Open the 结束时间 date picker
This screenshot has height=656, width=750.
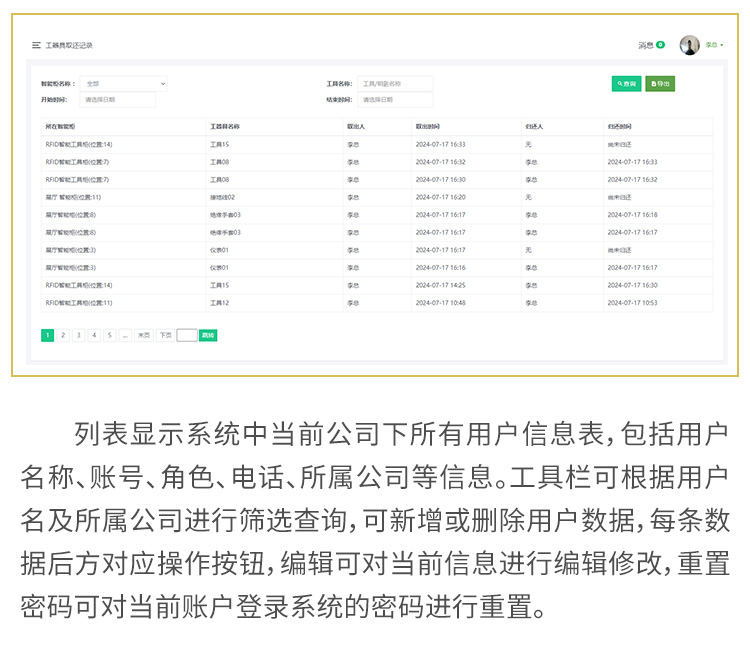coord(394,100)
